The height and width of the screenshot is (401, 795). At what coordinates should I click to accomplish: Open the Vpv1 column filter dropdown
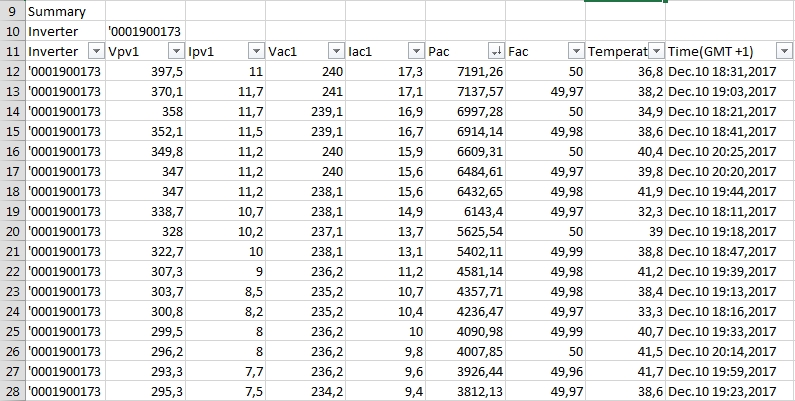[x=176, y=51]
